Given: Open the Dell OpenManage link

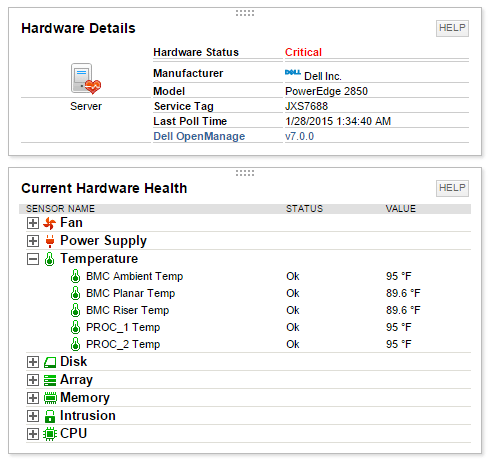Looking at the screenshot, I should pyautogui.click(x=199, y=136).
